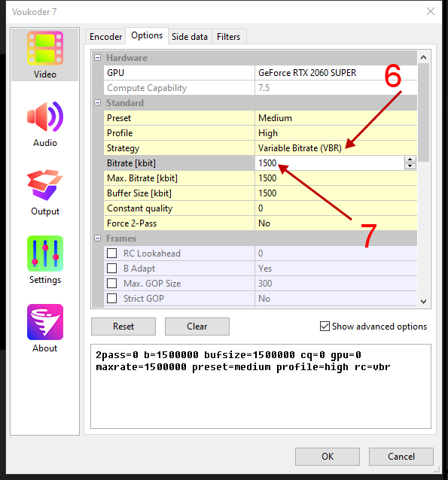Screen dimensions: 448x480
Task: Click the Reset button
Action: (123, 327)
